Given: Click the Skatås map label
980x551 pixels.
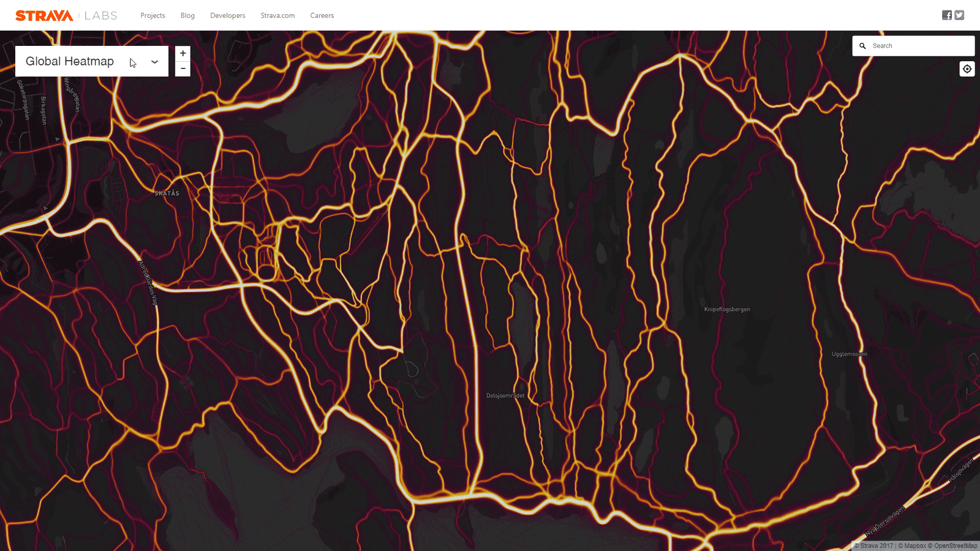Looking at the screenshot, I should [x=167, y=193].
